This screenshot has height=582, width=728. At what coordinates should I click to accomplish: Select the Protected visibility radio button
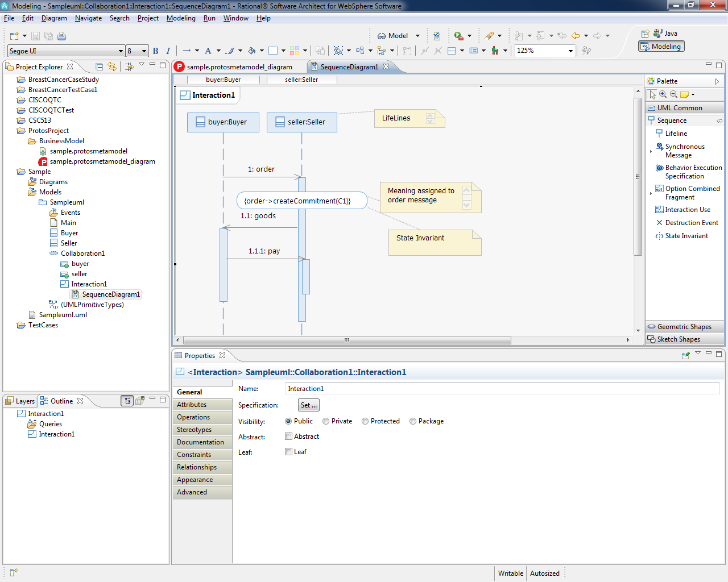tap(365, 421)
